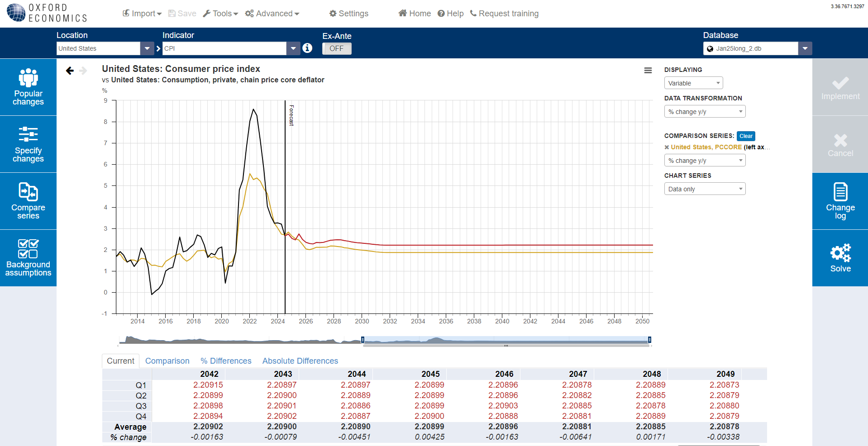Open the Database selection dropdown
868x446 pixels.
coord(805,48)
